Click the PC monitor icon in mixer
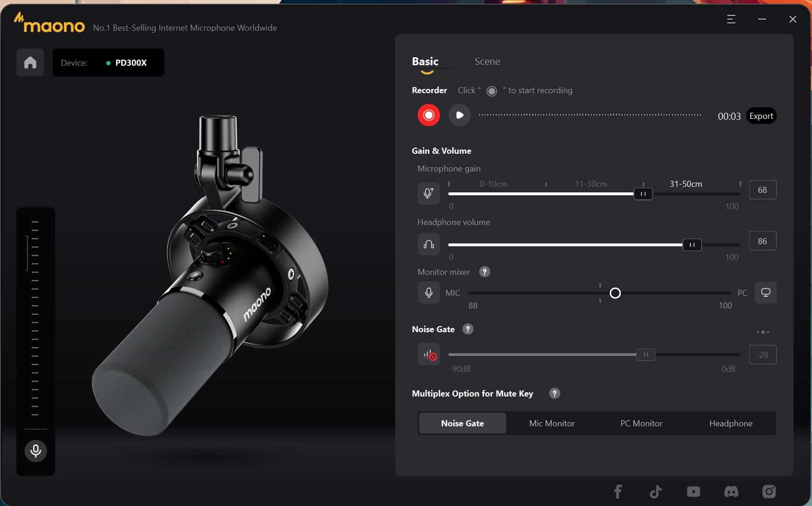812x506 pixels. coord(765,293)
